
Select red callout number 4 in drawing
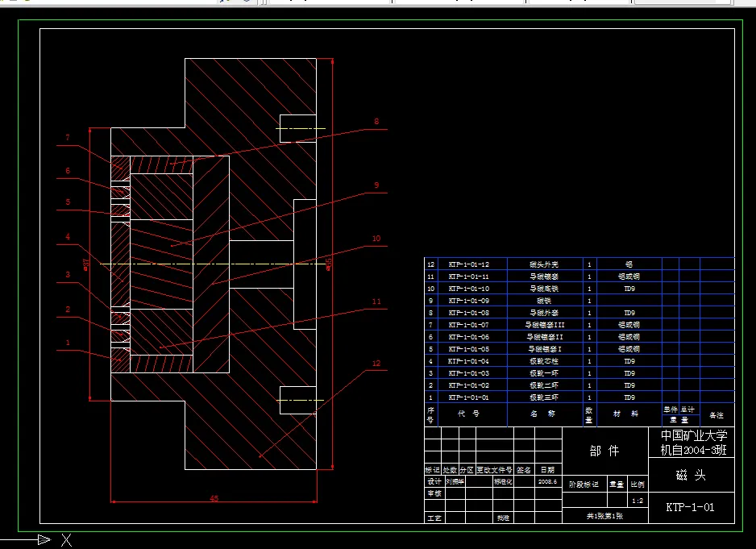coord(68,236)
